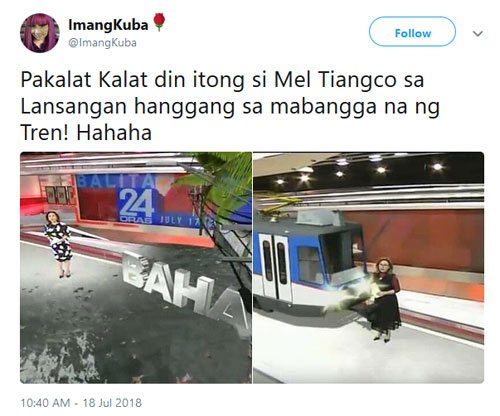Open ImangKuba's profile avatar picture
The image size is (500, 416).
(40, 33)
